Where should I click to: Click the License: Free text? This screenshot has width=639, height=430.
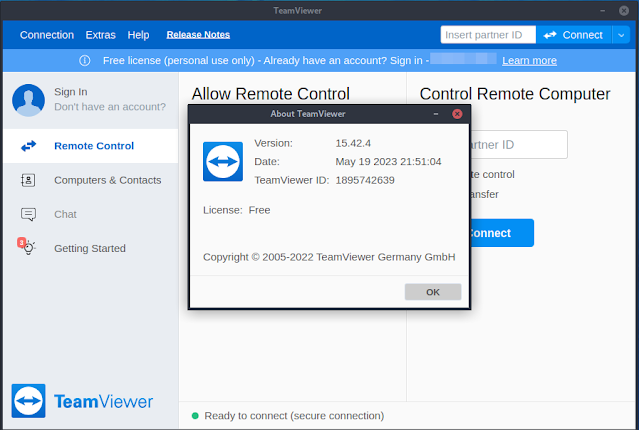click(237, 210)
